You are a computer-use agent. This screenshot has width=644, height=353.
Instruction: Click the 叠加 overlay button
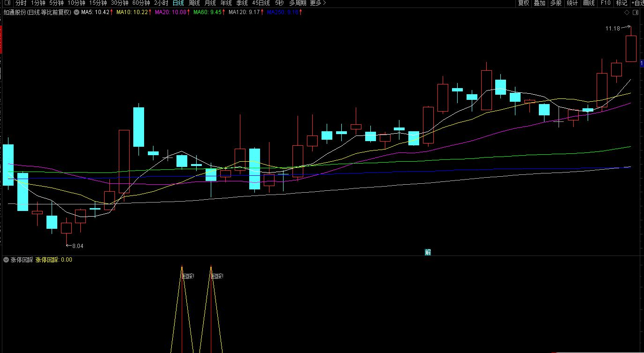[539, 3]
